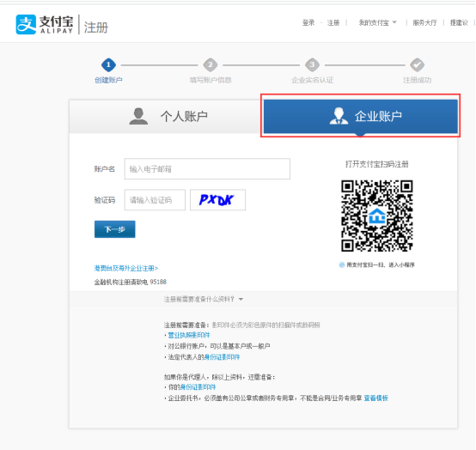Click step 1 创建账户 diamond icon

pyautogui.click(x=108, y=64)
